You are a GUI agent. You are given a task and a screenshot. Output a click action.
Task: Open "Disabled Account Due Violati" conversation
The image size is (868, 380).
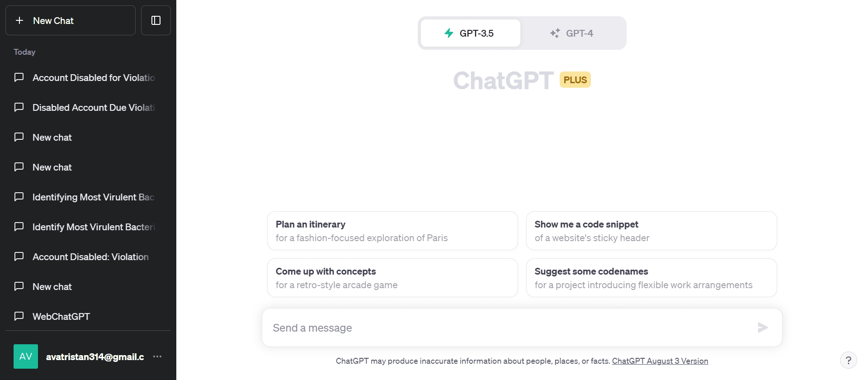[x=93, y=108]
